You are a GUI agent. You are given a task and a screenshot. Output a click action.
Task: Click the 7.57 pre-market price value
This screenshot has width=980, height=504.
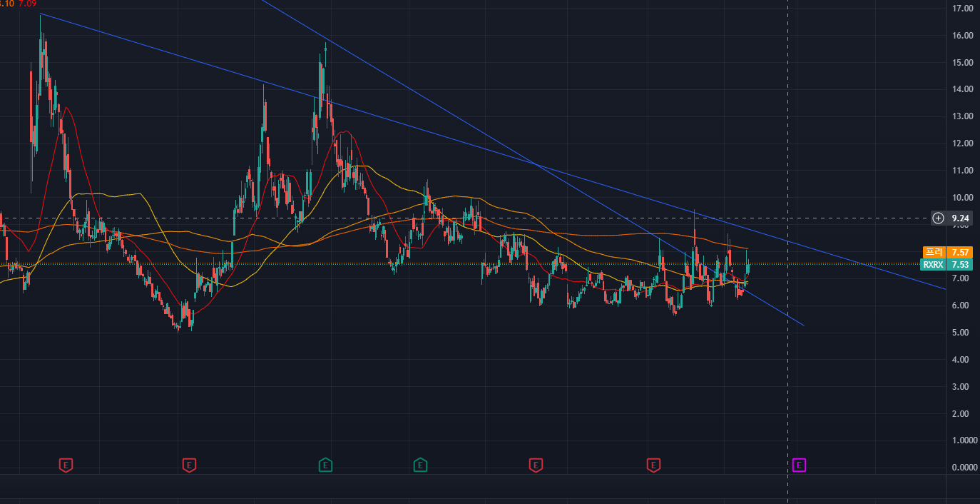(x=960, y=252)
